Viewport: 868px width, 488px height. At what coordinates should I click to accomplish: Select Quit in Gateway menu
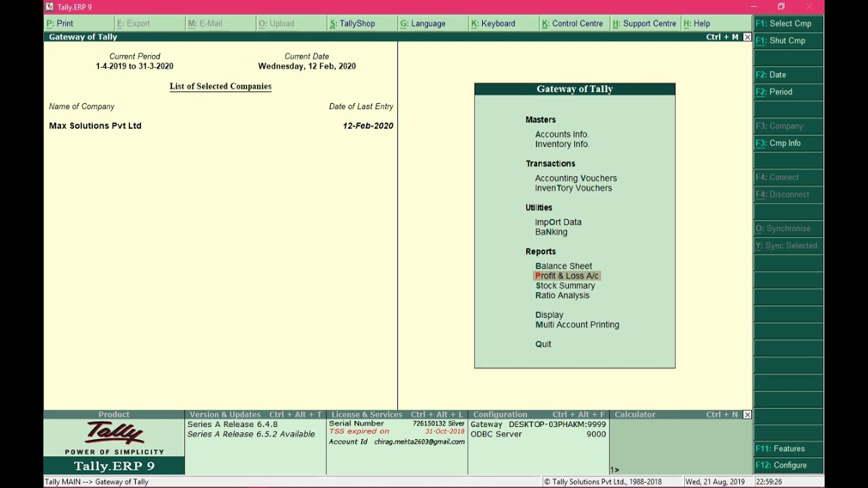[543, 344]
